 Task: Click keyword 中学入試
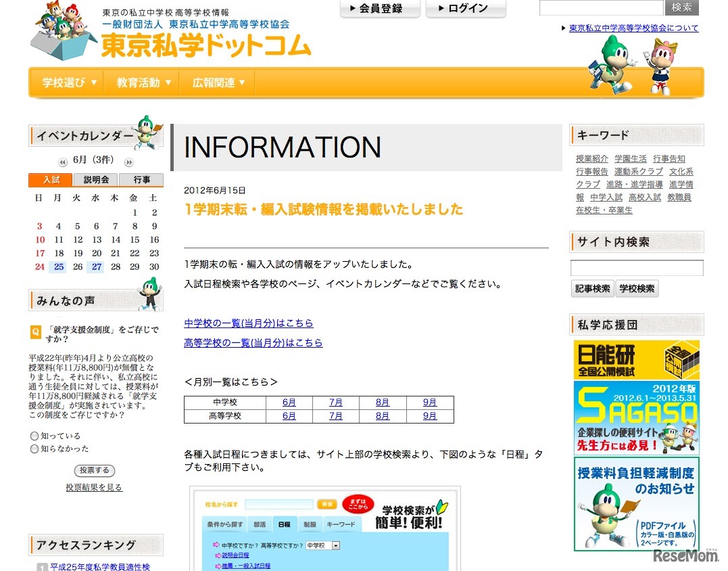pyautogui.click(x=606, y=198)
